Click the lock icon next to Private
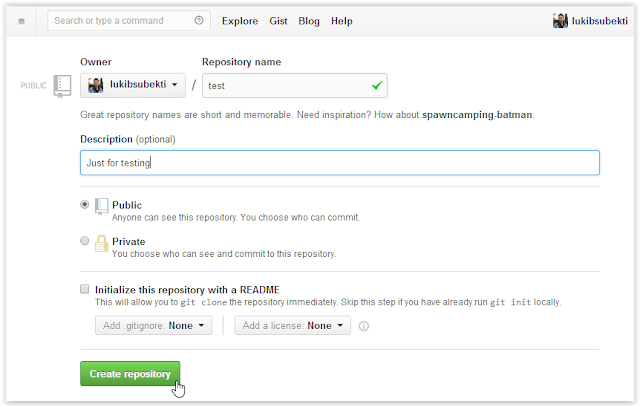The image size is (640, 407). 101,242
